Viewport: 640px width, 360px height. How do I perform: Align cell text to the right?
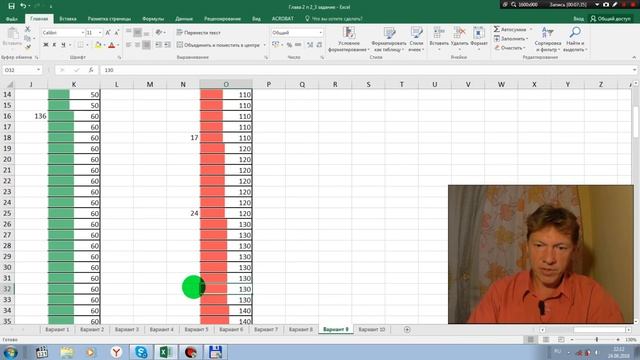(x=147, y=45)
